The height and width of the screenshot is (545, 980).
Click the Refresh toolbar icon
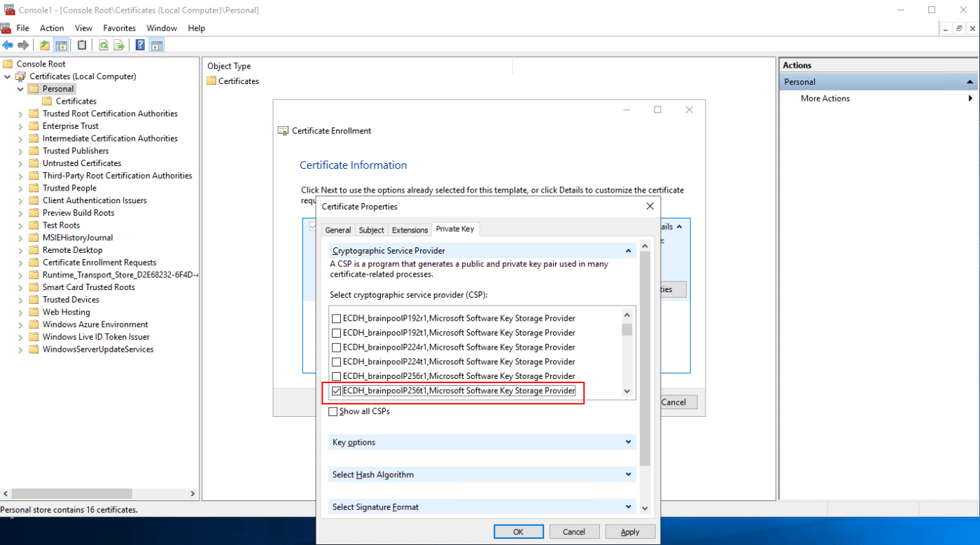click(103, 46)
